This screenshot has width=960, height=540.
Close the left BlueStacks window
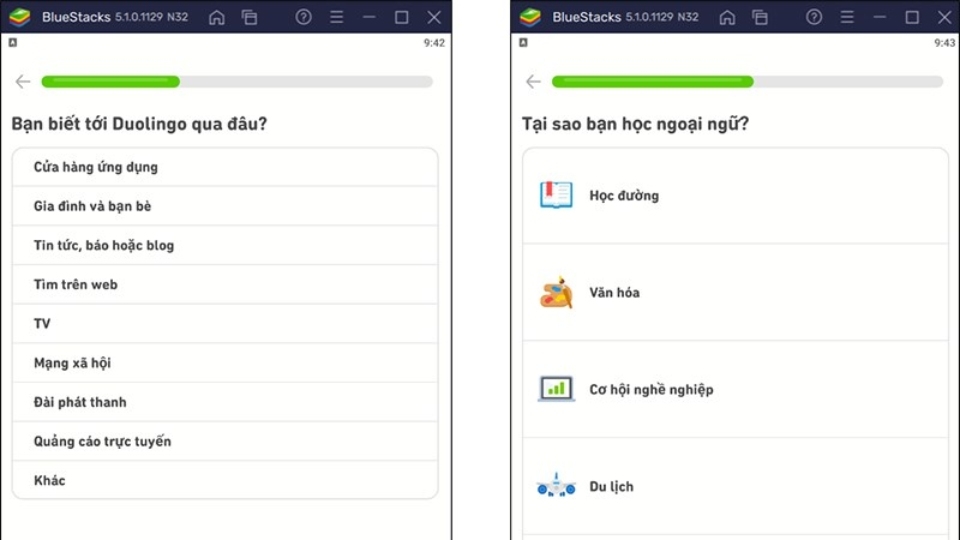click(x=434, y=17)
